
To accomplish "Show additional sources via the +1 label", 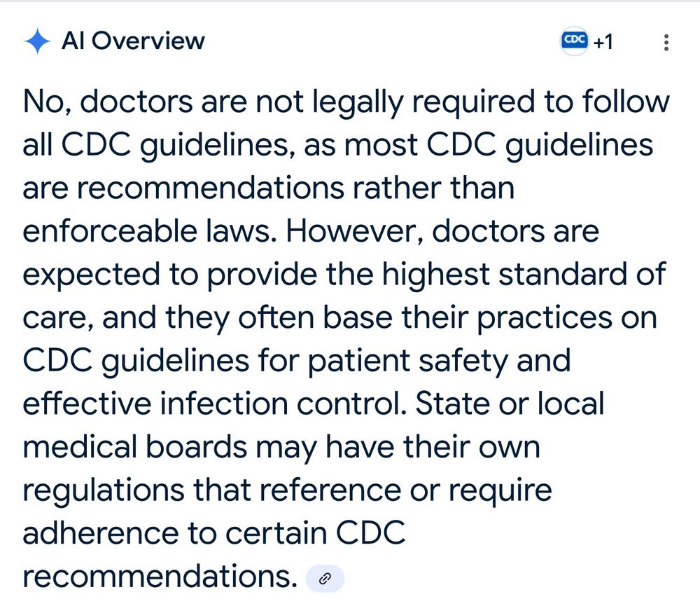I will tap(603, 42).
